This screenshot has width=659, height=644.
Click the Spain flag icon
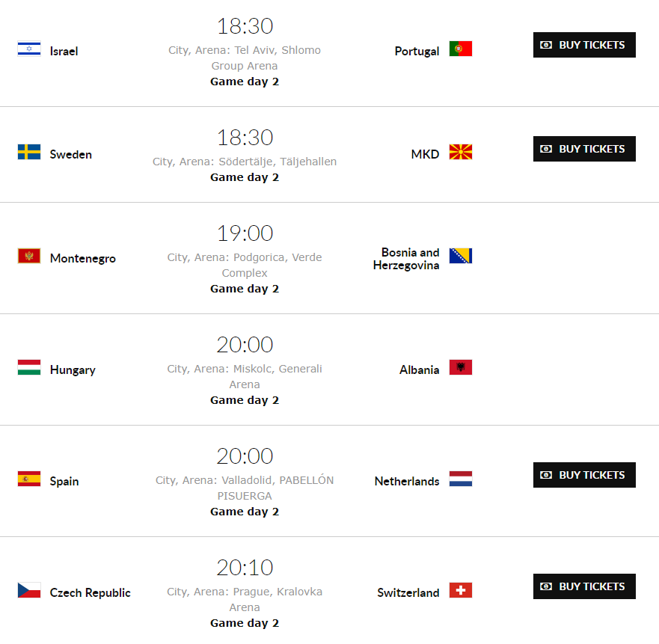(29, 479)
